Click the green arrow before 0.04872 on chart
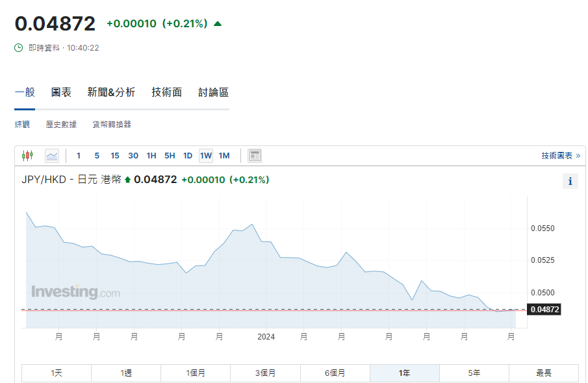 coord(128,180)
